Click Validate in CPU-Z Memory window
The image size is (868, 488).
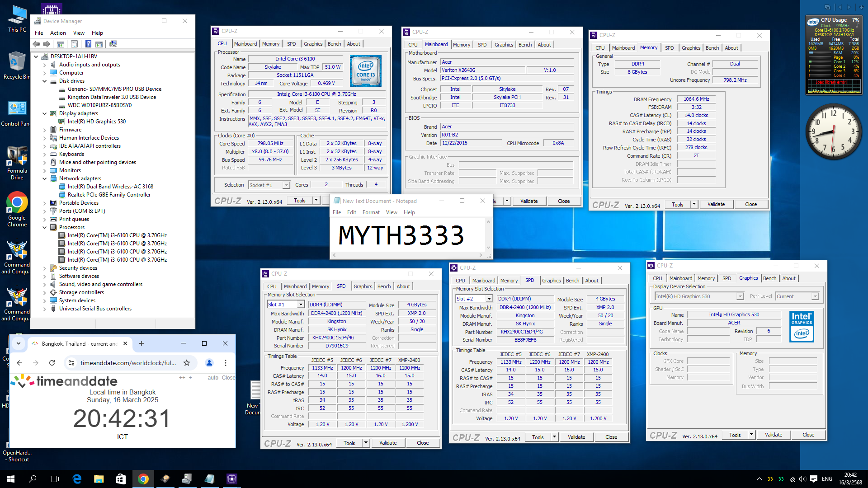click(716, 204)
